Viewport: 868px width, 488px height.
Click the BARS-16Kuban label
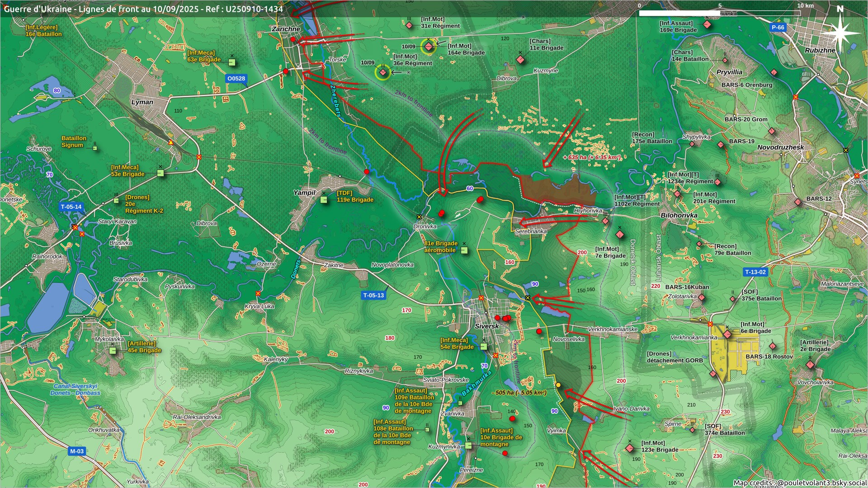(687, 287)
